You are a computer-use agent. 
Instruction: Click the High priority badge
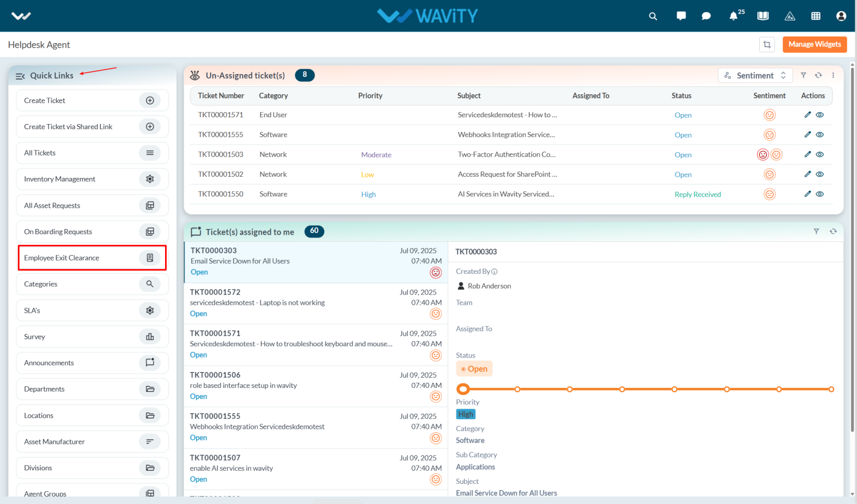466,414
